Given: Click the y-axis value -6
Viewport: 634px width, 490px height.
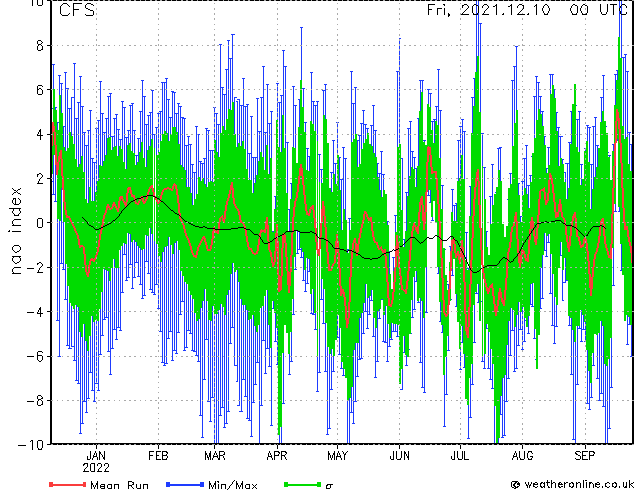Looking at the screenshot, I should point(35,356).
